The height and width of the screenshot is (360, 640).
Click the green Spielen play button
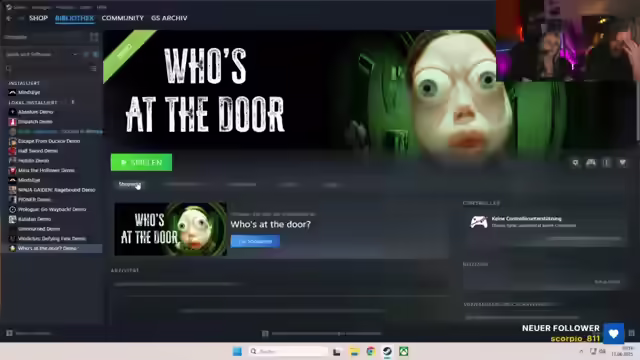coord(141,162)
